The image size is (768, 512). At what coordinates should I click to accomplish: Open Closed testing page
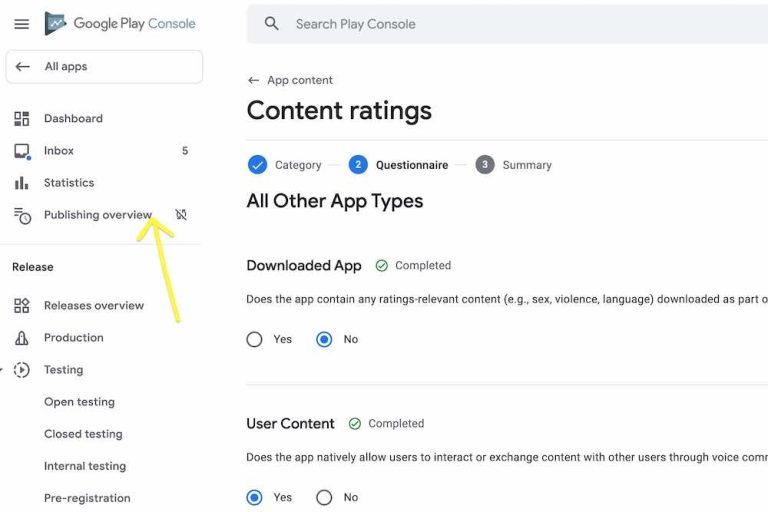point(83,434)
